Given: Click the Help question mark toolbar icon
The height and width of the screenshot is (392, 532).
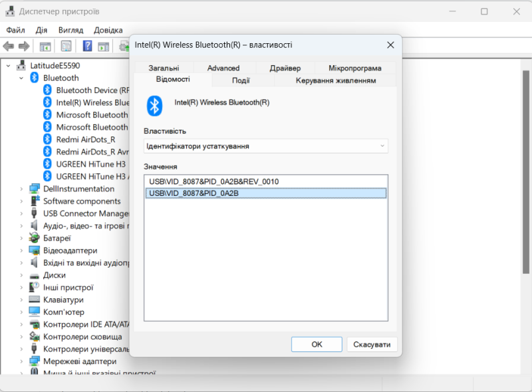Looking at the screenshot, I should 87,46.
